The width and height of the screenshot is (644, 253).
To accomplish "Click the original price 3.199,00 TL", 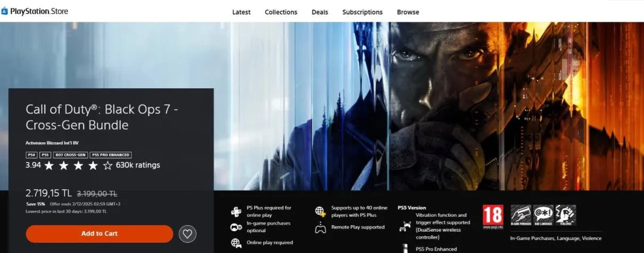I will [x=97, y=194].
